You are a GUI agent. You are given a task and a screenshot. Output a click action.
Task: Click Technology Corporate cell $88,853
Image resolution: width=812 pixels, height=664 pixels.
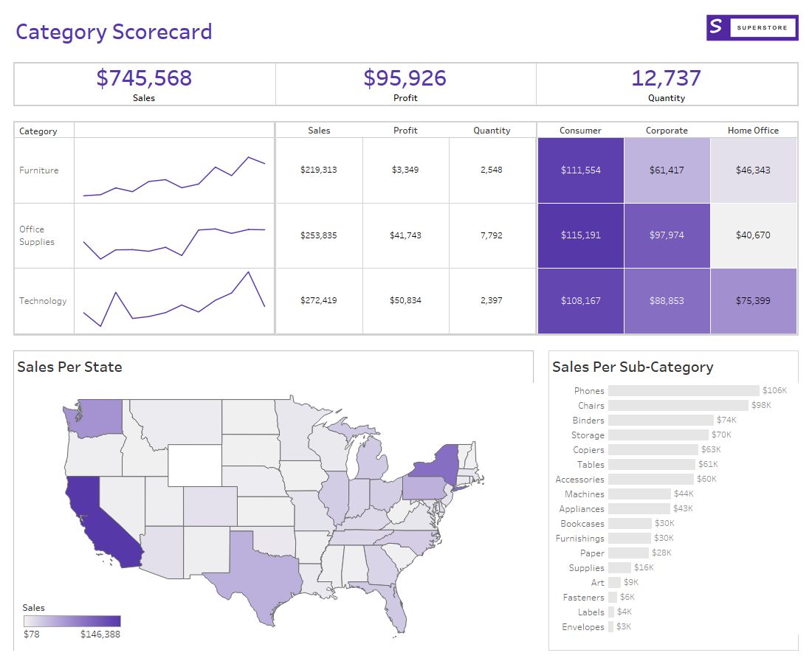pos(667,301)
